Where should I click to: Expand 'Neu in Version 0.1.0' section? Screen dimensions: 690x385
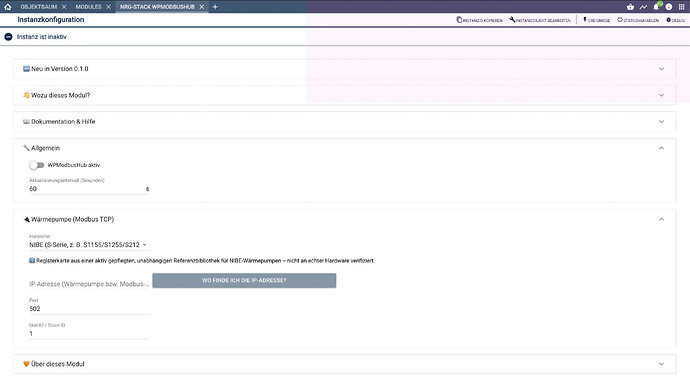(x=345, y=69)
